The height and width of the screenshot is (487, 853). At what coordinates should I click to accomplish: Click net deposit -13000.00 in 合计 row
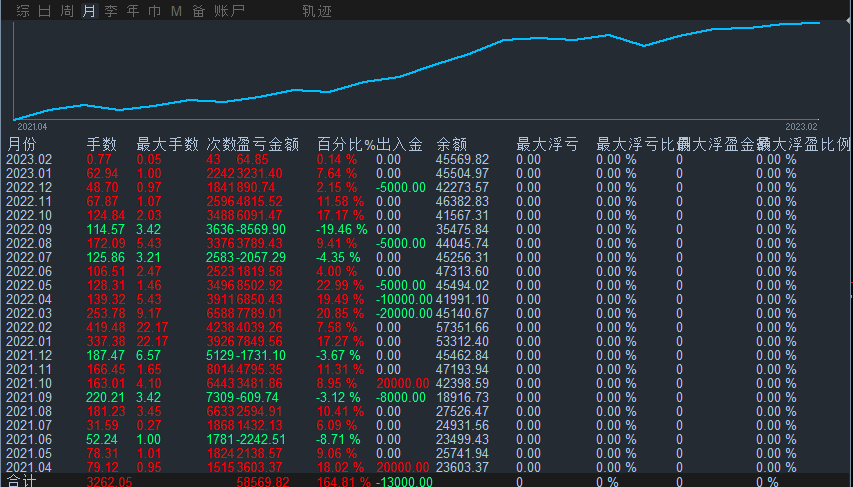(404, 482)
